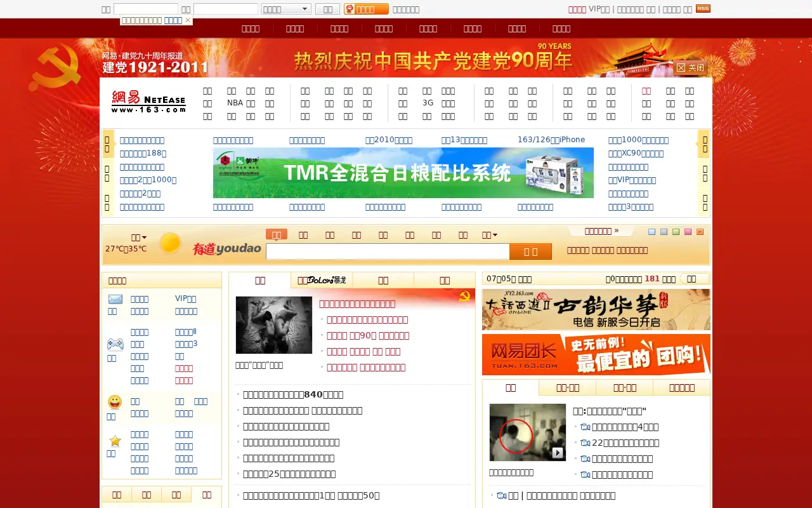Focus the first input field in top bar
812x508 pixels.
coord(145,9)
